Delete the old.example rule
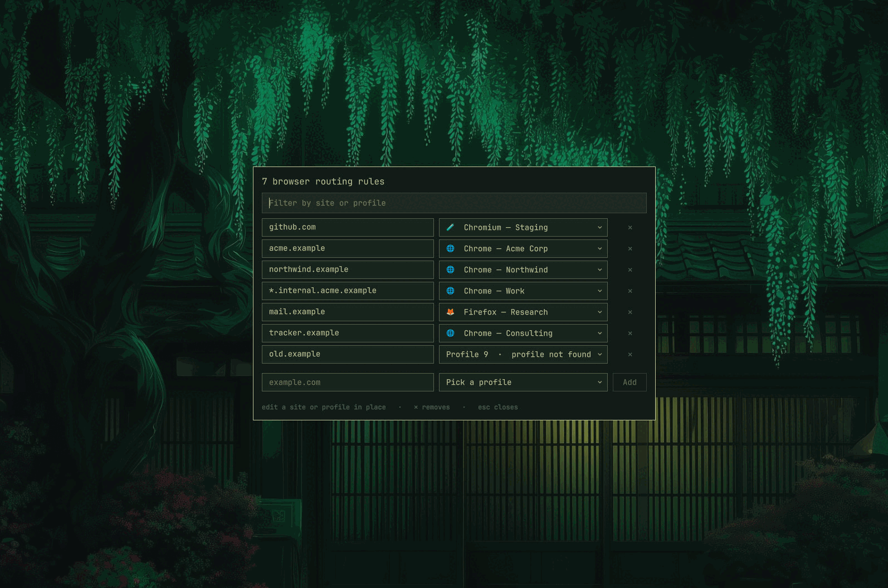 pyautogui.click(x=630, y=355)
